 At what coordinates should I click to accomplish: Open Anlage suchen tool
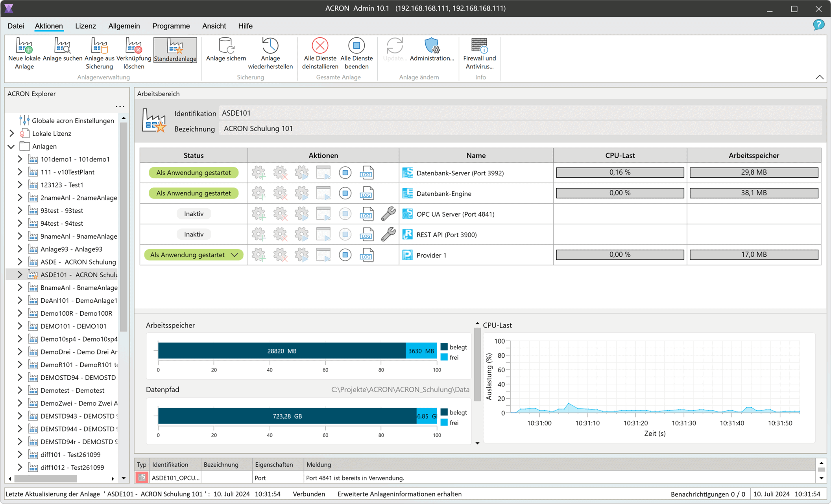click(62, 46)
